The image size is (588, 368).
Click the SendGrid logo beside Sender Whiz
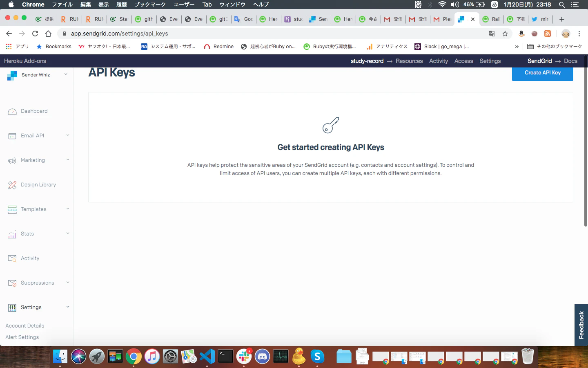pyautogui.click(x=12, y=75)
